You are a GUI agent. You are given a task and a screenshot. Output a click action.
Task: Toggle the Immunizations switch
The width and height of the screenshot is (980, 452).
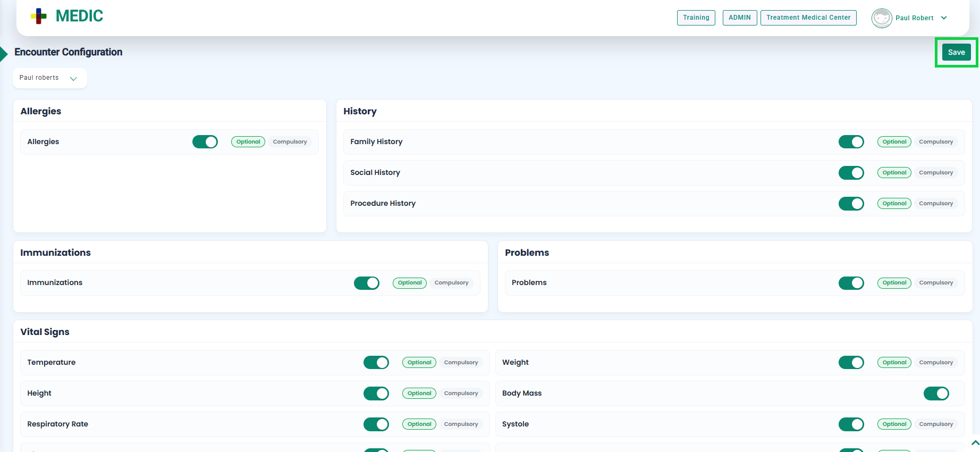[x=367, y=283]
